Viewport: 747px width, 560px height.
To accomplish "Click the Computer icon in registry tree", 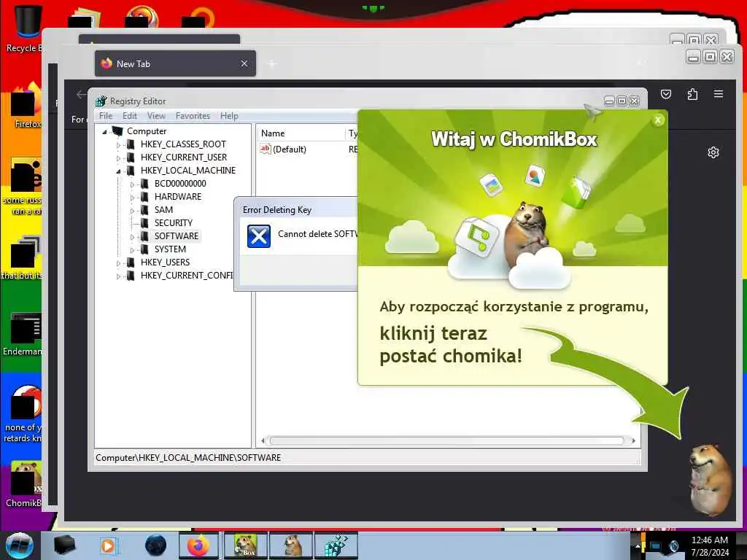I will [117, 131].
